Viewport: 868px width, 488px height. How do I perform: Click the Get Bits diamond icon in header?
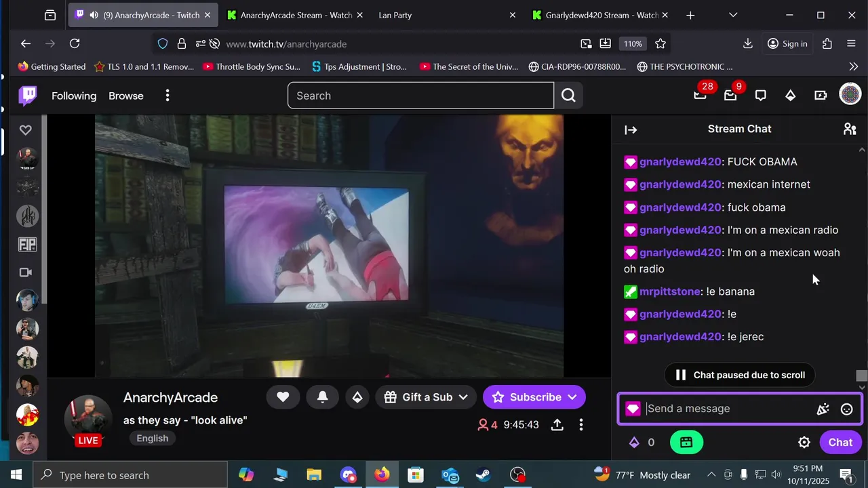791,96
